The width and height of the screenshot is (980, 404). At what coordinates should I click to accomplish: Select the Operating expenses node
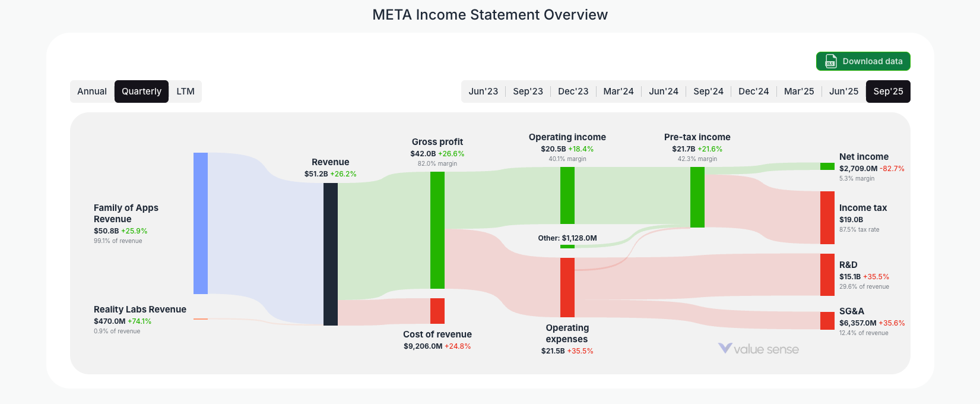[x=567, y=285]
